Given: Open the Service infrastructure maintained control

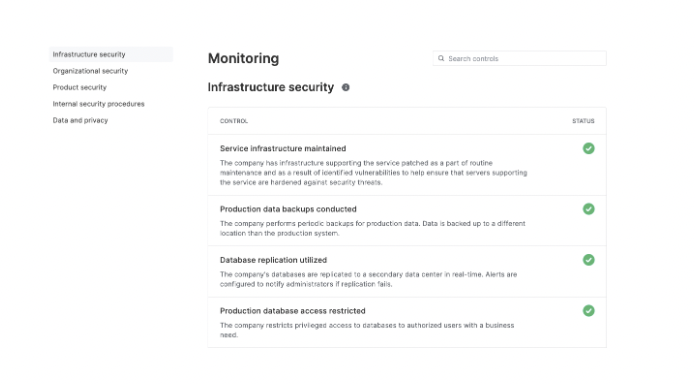Looking at the screenshot, I should [283, 149].
